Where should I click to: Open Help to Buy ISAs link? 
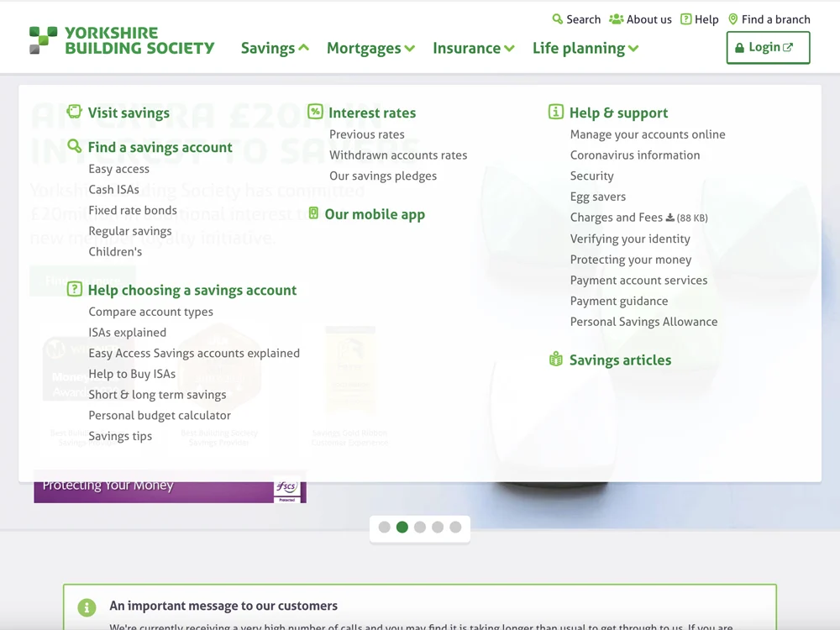[133, 374]
